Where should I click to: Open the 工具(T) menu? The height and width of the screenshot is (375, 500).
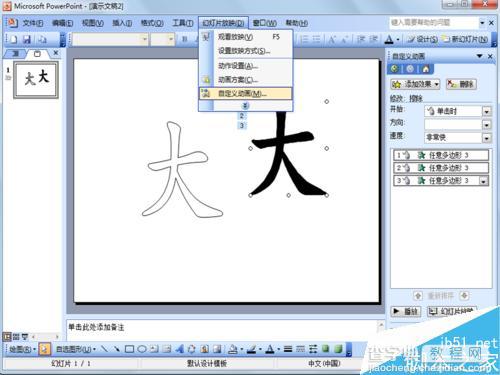tap(182, 23)
